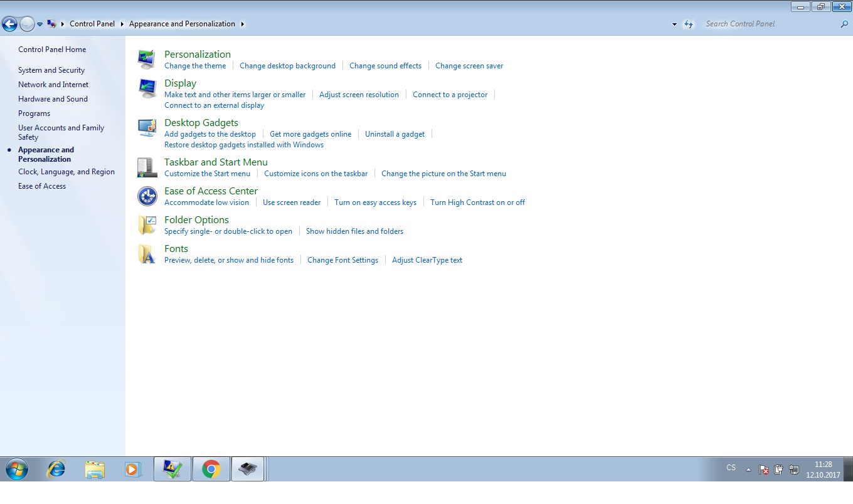Expand the recent pages dropdown arrow
Image resolution: width=853 pixels, height=504 pixels.
point(40,24)
